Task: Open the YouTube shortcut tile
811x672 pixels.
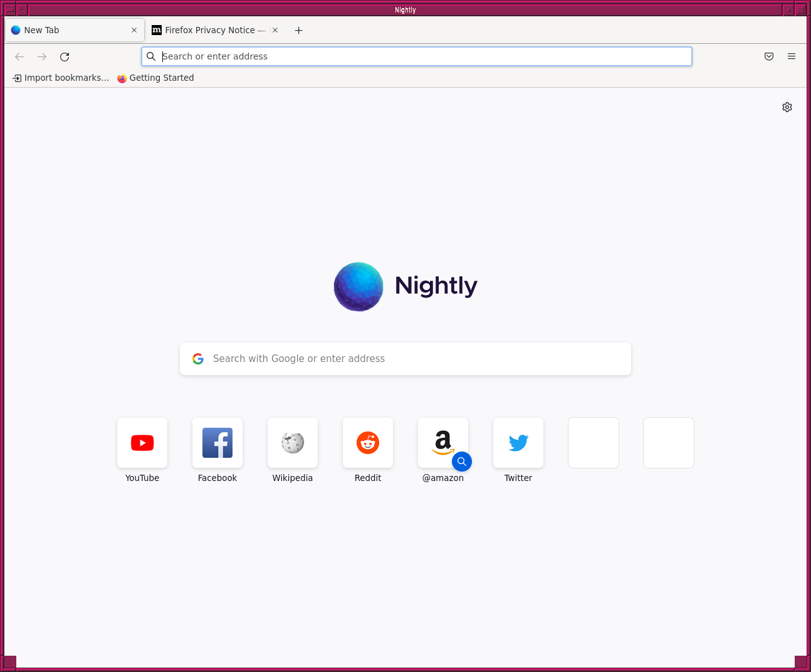Action: (x=142, y=443)
